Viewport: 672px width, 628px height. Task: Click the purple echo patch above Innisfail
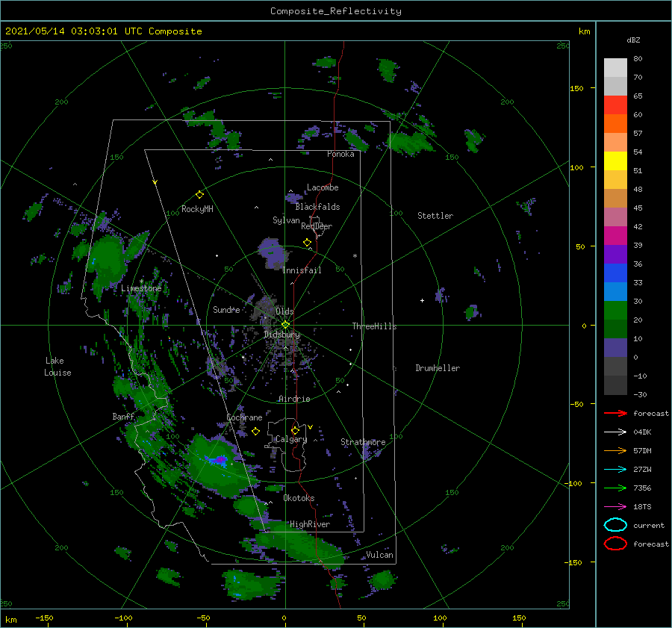pos(273,253)
